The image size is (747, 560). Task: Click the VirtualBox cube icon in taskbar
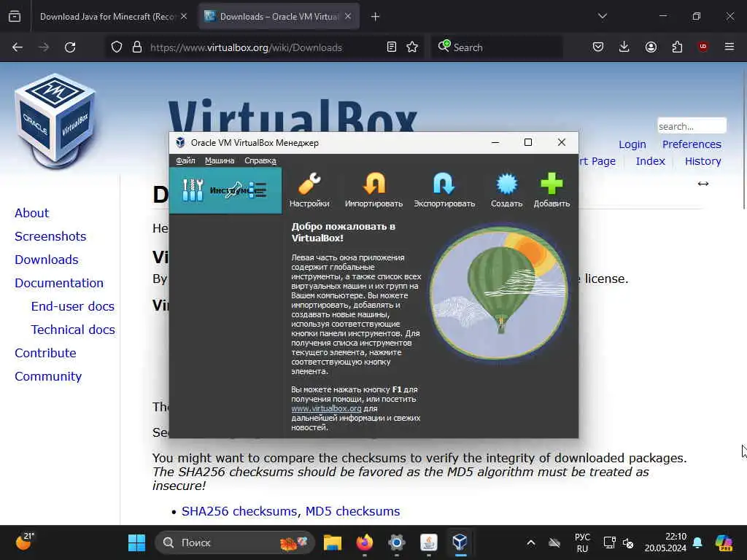pyautogui.click(x=460, y=542)
